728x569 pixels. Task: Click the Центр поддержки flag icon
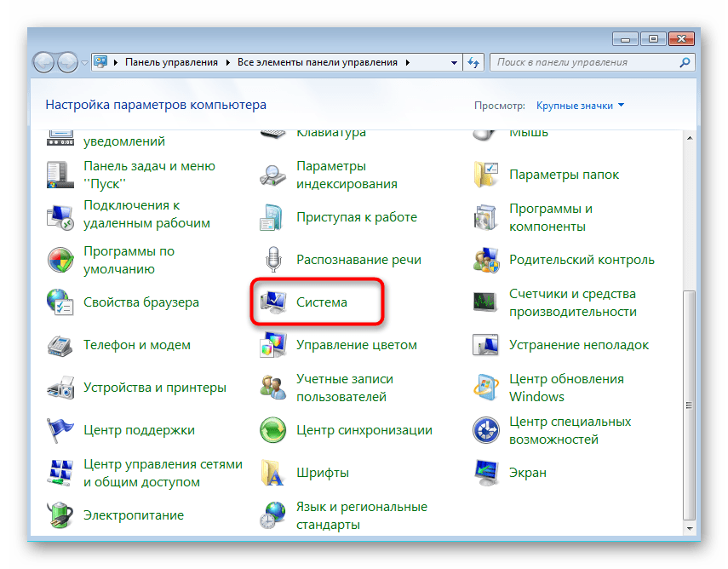pos(60,430)
